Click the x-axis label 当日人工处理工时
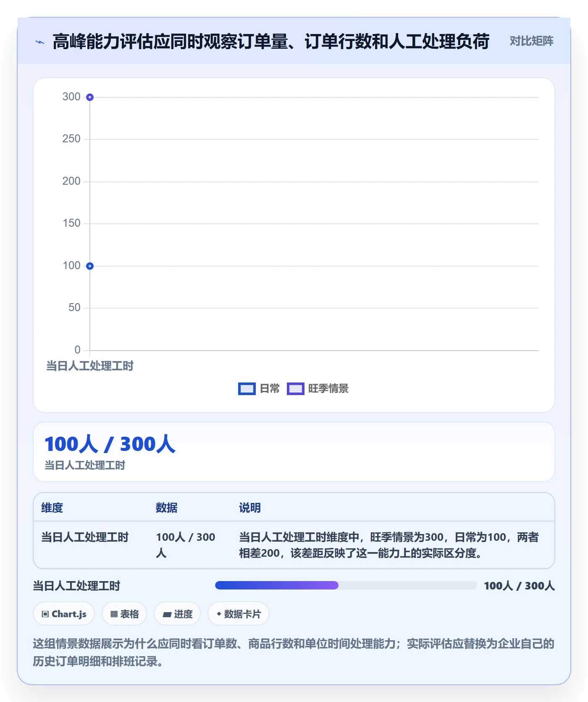This screenshot has height=702, width=588. coord(89,366)
